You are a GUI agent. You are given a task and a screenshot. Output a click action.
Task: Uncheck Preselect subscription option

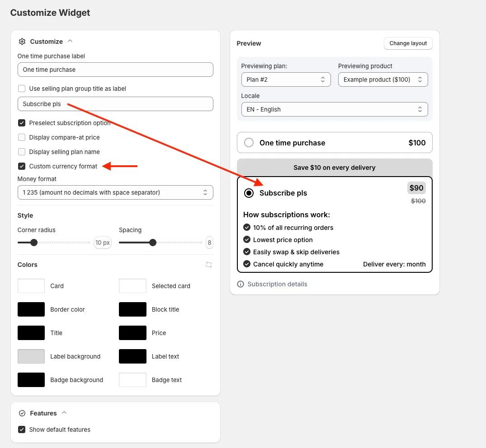pyautogui.click(x=22, y=123)
